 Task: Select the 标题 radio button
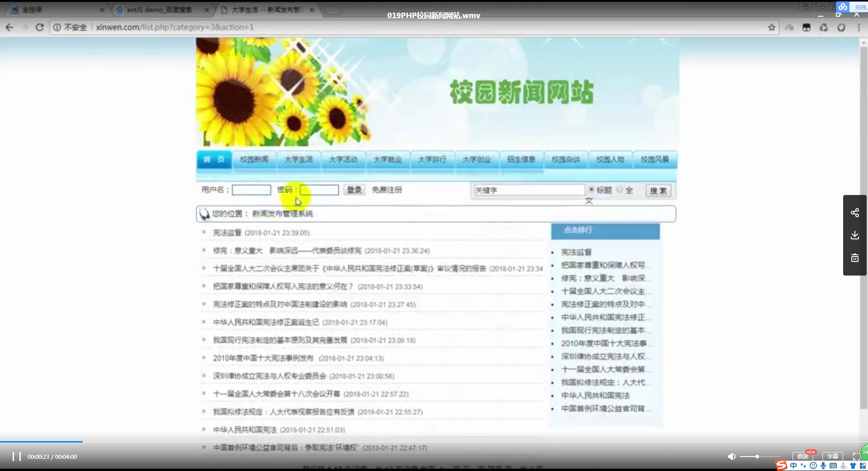click(x=591, y=190)
